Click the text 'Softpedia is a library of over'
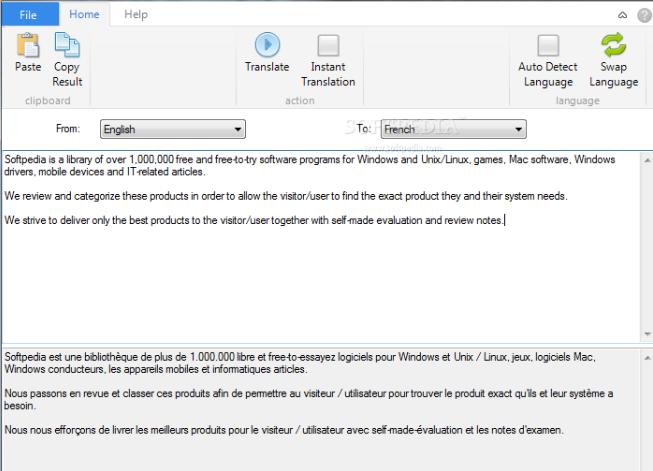653x471 pixels. pos(66,159)
